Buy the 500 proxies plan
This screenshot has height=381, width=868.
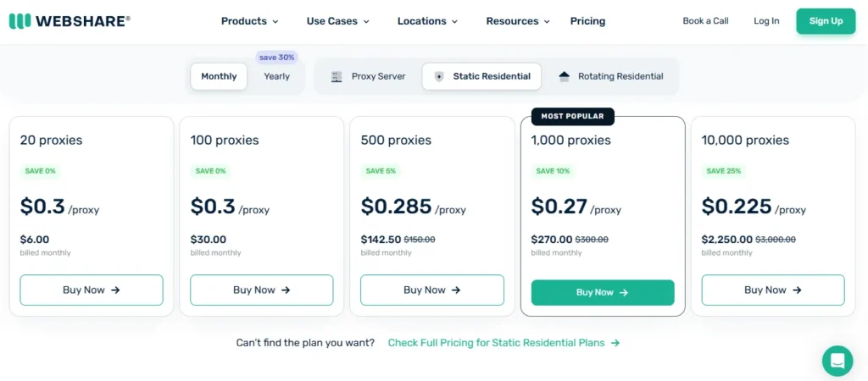click(x=432, y=290)
